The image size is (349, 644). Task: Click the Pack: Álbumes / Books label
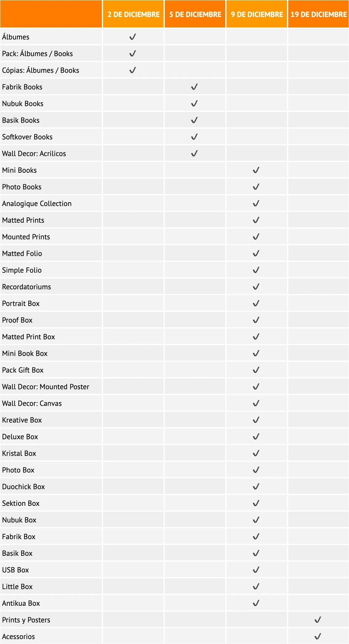[x=37, y=54]
